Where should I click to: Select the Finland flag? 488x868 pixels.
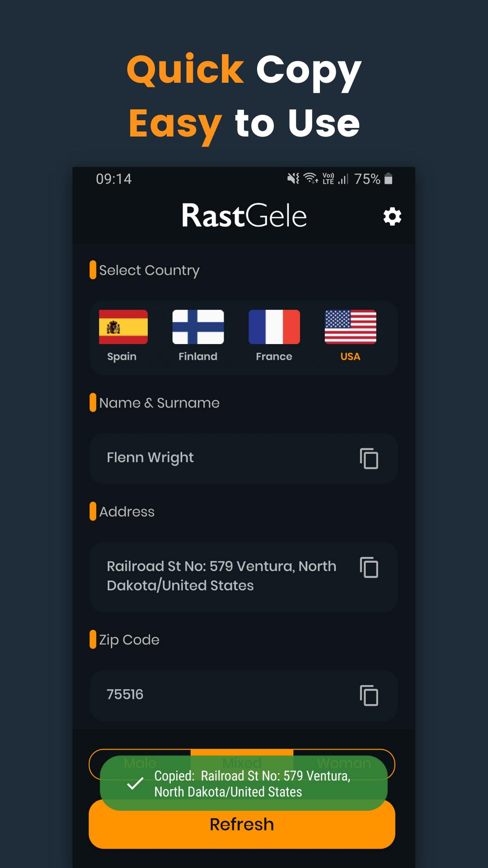point(198,327)
